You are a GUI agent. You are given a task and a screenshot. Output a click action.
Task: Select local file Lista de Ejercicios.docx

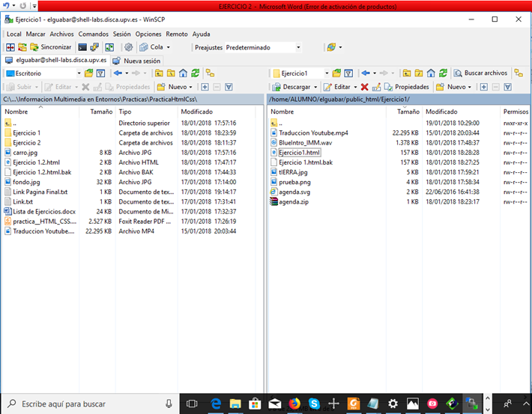pyautogui.click(x=44, y=212)
